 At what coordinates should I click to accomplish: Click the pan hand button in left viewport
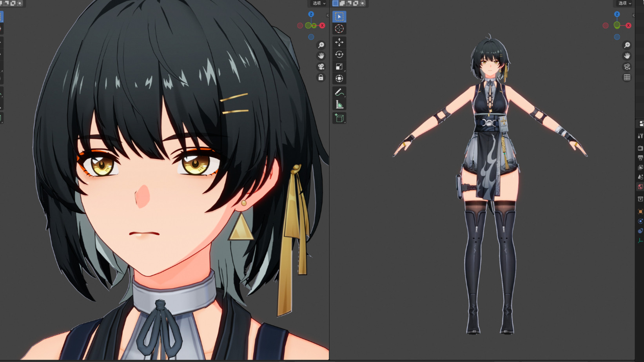(x=321, y=56)
